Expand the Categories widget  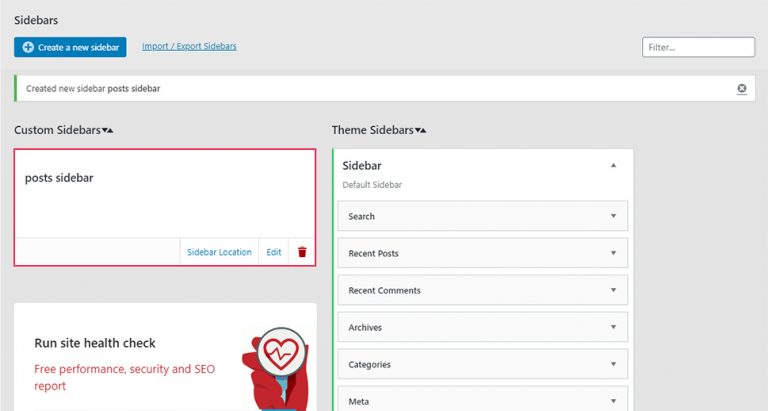pyautogui.click(x=613, y=364)
